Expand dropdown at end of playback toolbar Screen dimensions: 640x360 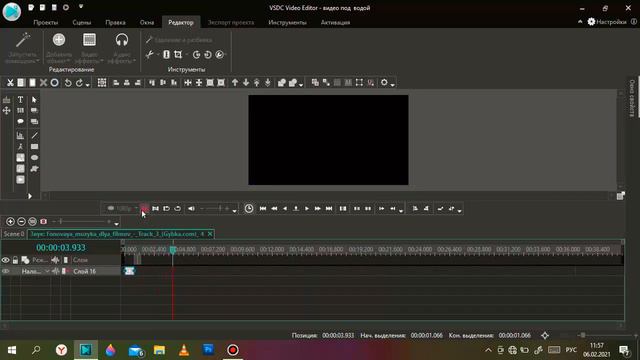(x=459, y=211)
